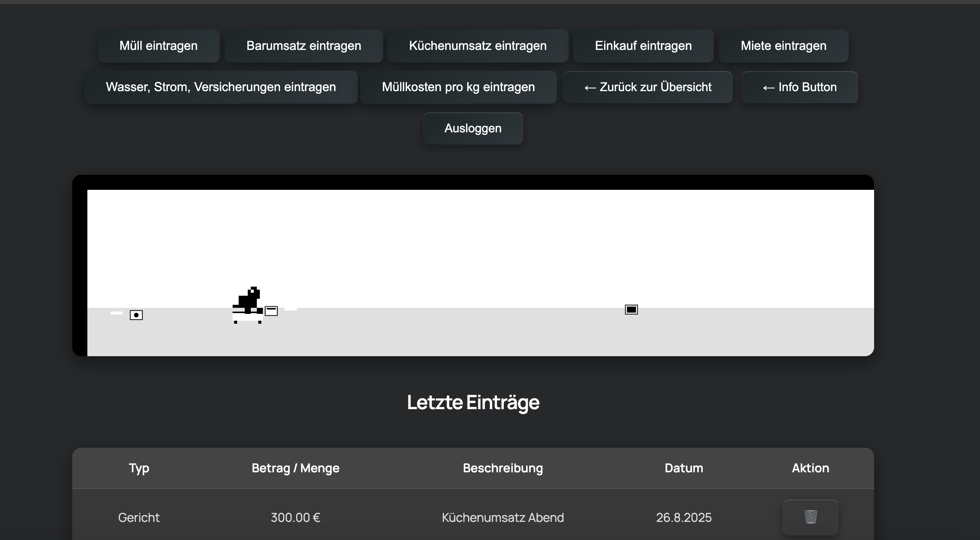Click Ausloggen to log out
Viewport: 980px width, 540px height.
pos(472,128)
